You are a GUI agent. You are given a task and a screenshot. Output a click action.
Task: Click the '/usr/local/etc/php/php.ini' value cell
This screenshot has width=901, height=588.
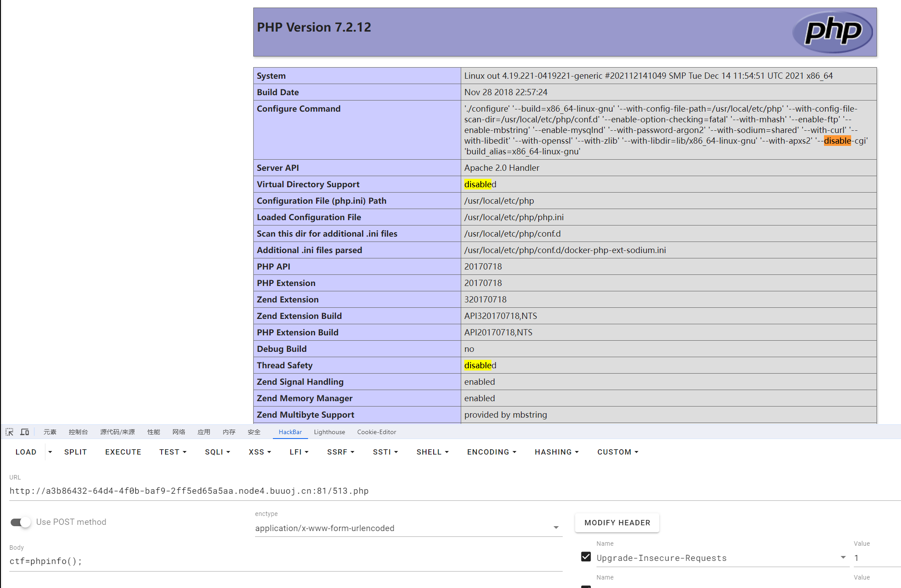[669, 217]
